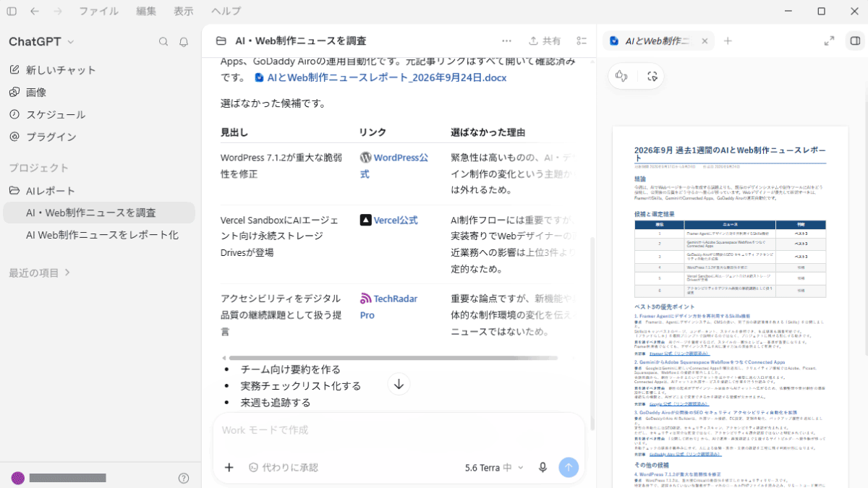Select chat AI・Web制作ニュースを調査 in sidebar
This screenshot has height=488, width=868.
point(100,213)
